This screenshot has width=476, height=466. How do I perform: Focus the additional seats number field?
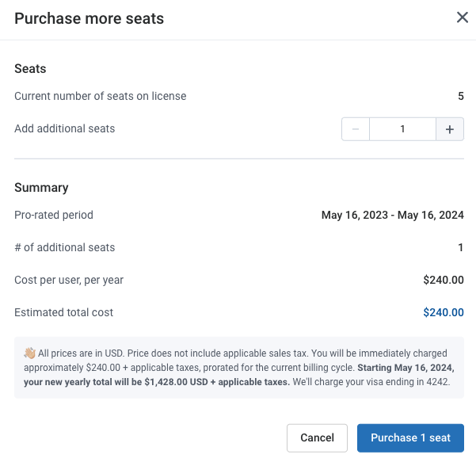coord(402,129)
